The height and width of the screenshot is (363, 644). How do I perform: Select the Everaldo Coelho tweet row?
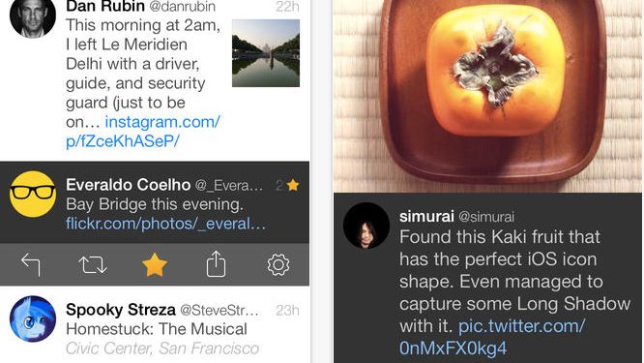(x=155, y=202)
